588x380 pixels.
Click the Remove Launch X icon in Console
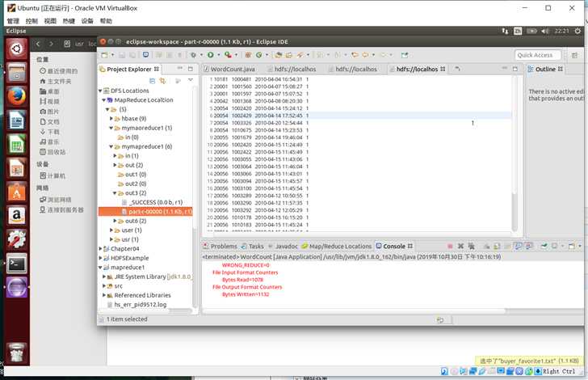(461, 246)
